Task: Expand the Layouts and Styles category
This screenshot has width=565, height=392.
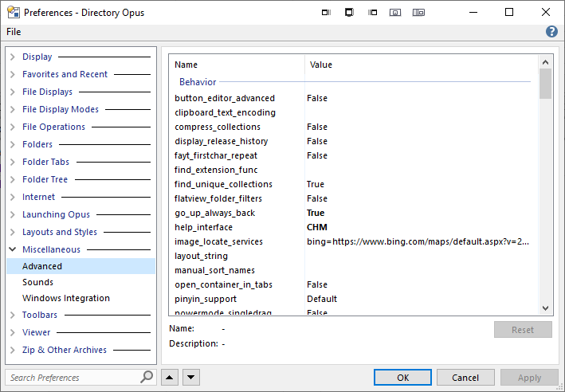Action: click(x=13, y=232)
